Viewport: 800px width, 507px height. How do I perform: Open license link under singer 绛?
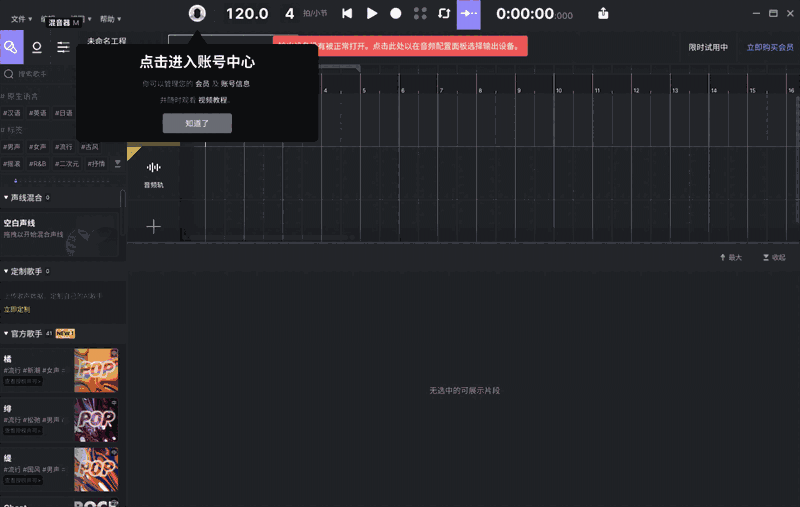23,430
